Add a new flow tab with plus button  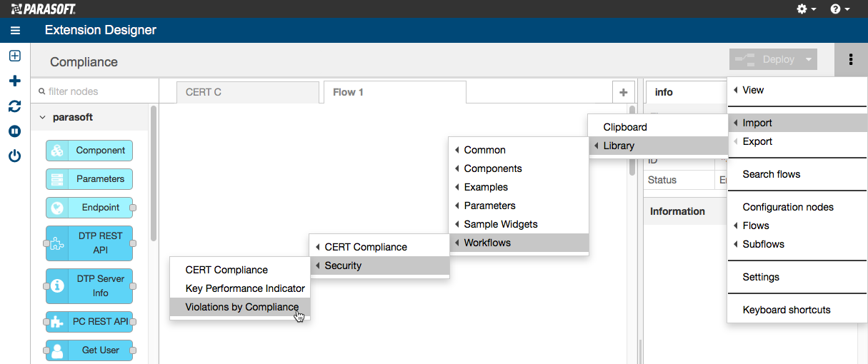click(624, 92)
